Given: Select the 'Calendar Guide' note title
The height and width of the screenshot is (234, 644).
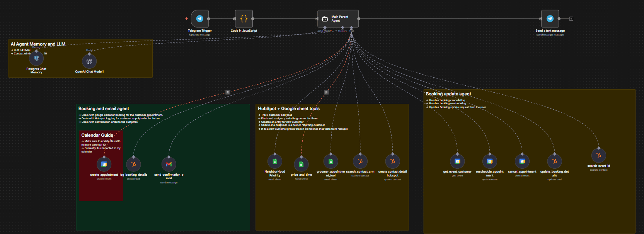Looking at the screenshot, I should 97,135.
